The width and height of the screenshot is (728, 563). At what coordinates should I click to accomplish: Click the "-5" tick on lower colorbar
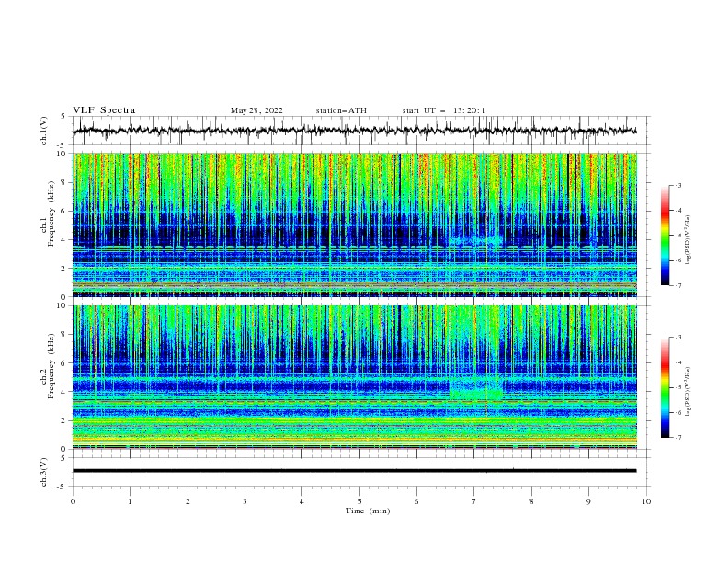[x=677, y=387]
